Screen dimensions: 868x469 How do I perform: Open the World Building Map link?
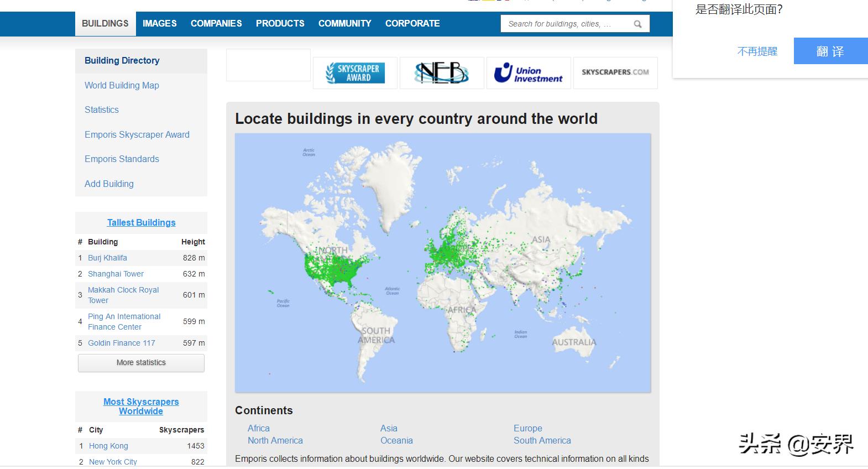click(122, 85)
